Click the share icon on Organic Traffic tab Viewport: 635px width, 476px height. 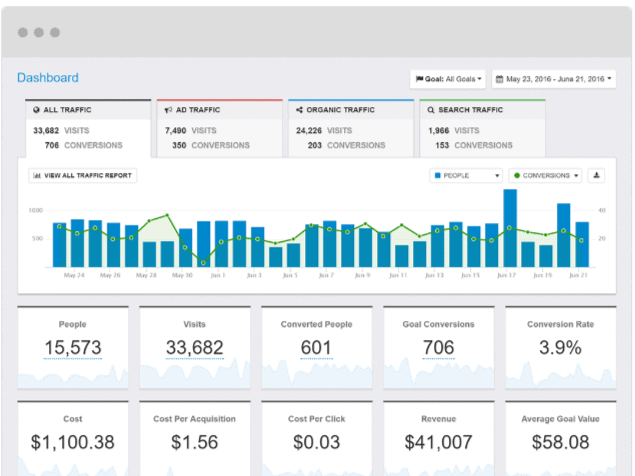pos(300,110)
